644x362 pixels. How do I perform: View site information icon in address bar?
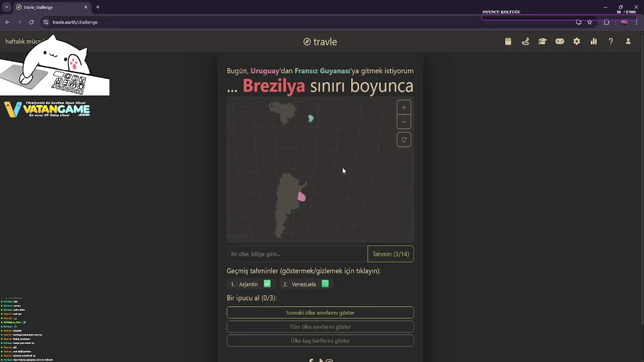46,22
